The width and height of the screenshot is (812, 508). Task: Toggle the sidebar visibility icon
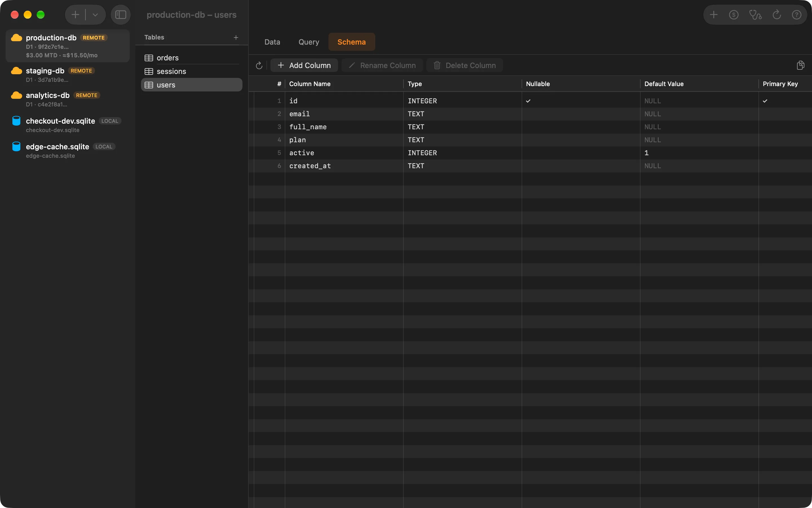(120, 15)
